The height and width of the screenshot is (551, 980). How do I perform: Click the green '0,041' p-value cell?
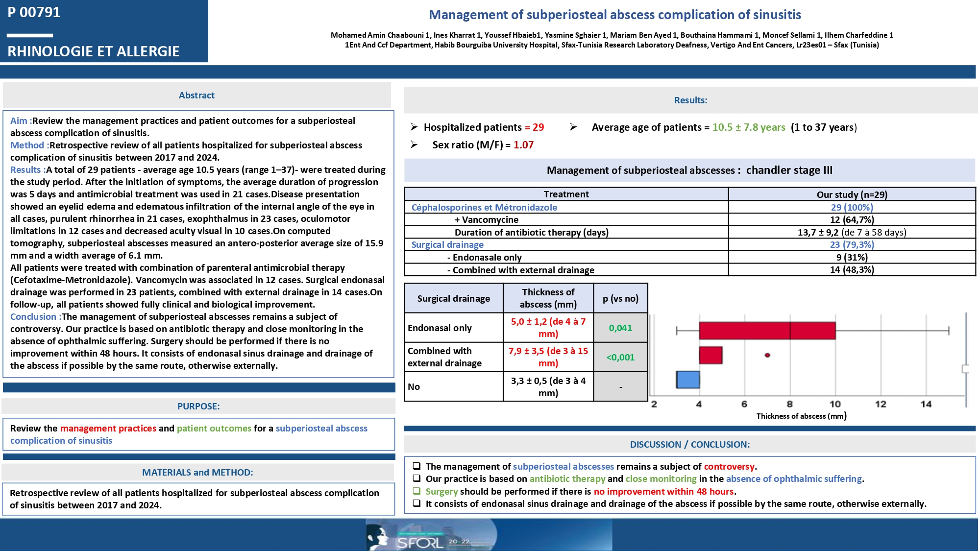tap(620, 328)
